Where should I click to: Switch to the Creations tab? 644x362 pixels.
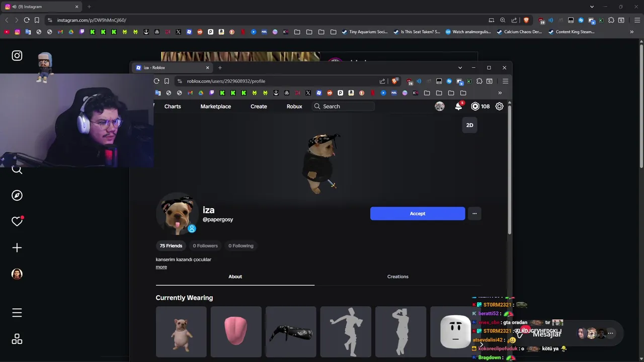click(397, 277)
